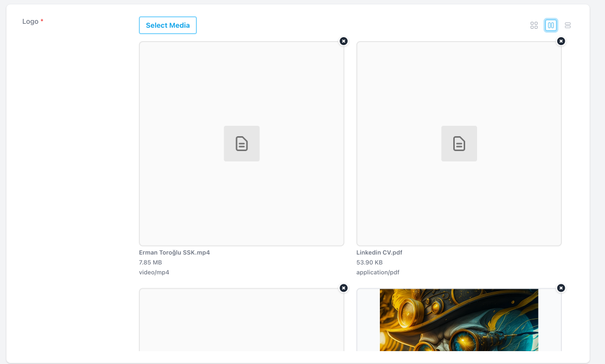The image size is (605, 364).
Task: Click the 53.90 KB file size text
Action: 369,262
